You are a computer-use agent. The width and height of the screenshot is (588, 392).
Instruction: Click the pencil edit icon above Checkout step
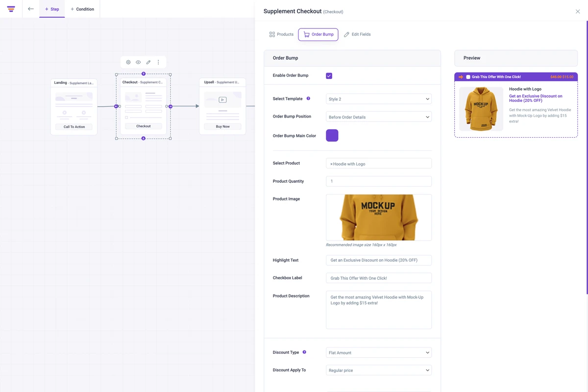[148, 62]
